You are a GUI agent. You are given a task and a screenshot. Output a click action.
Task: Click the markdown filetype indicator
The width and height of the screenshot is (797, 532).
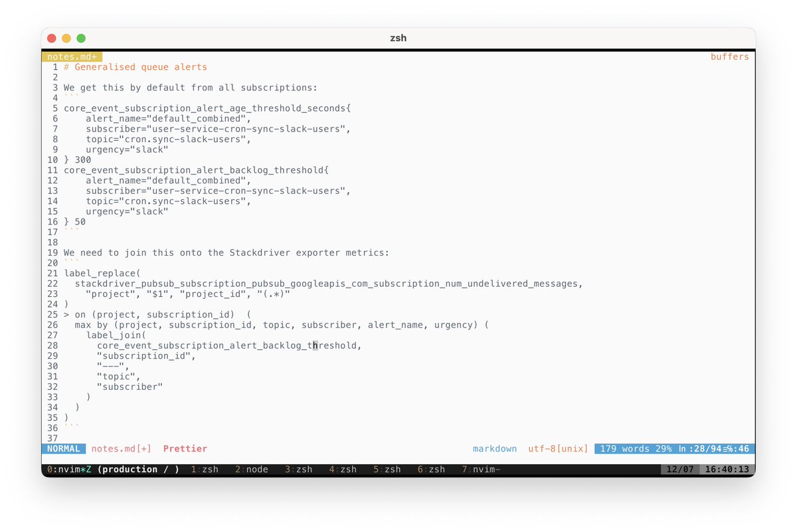tap(495, 449)
